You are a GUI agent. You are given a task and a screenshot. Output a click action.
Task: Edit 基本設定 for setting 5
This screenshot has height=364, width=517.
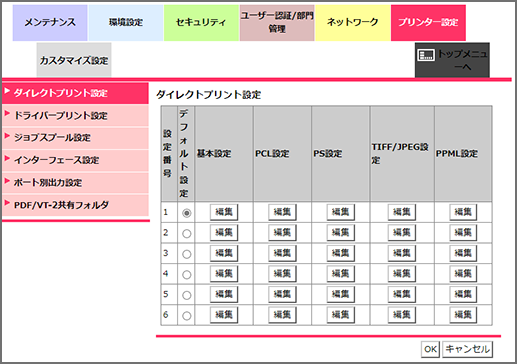[x=224, y=294]
